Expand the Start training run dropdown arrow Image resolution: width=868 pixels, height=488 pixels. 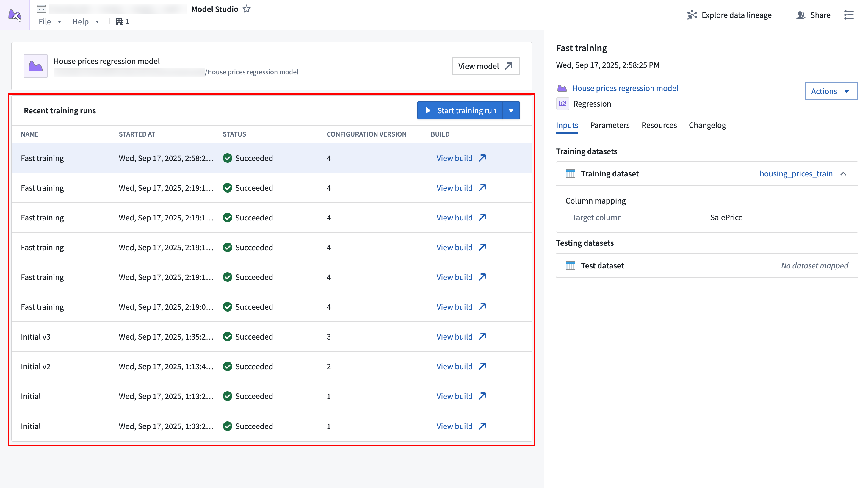[511, 110]
